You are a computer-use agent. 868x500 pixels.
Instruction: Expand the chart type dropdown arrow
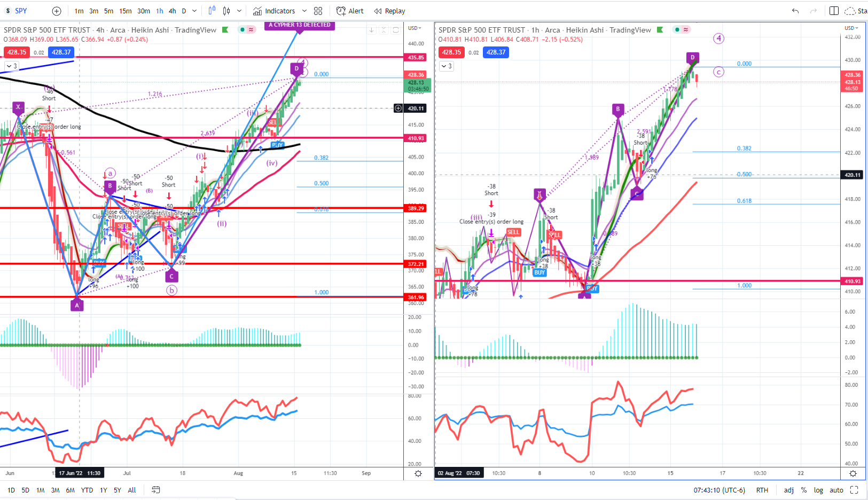coord(239,11)
